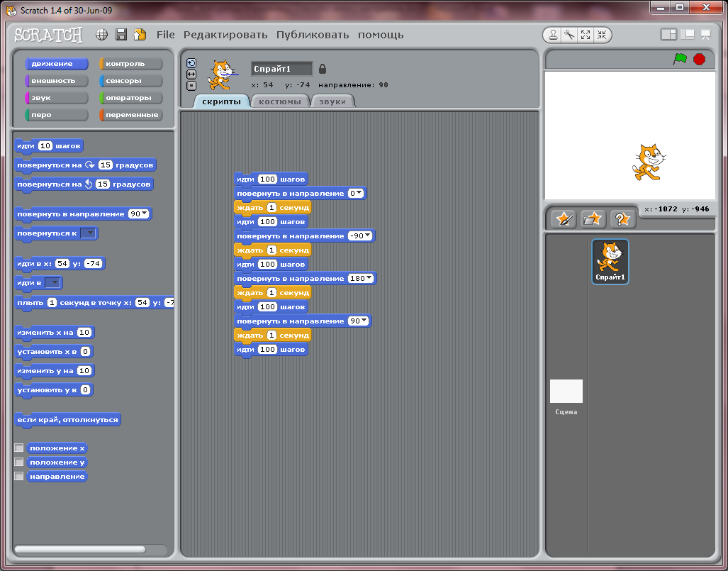The height and width of the screenshot is (571, 728).
Task: Open the перо block category
Action: click(x=56, y=115)
